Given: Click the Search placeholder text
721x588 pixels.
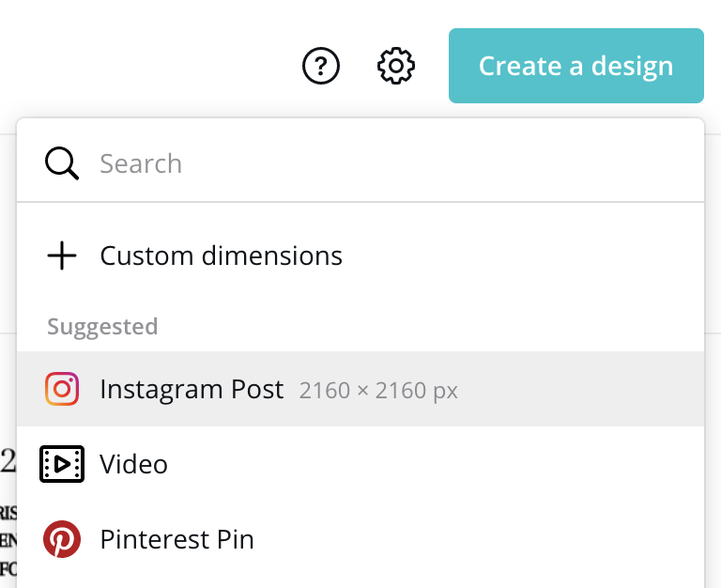Looking at the screenshot, I should click(141, 163).
